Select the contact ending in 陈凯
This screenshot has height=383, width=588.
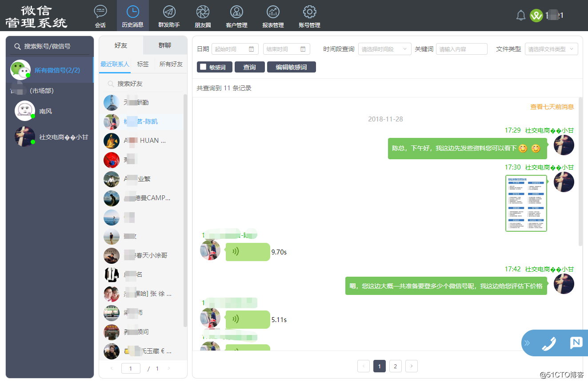tap(141, 121)
